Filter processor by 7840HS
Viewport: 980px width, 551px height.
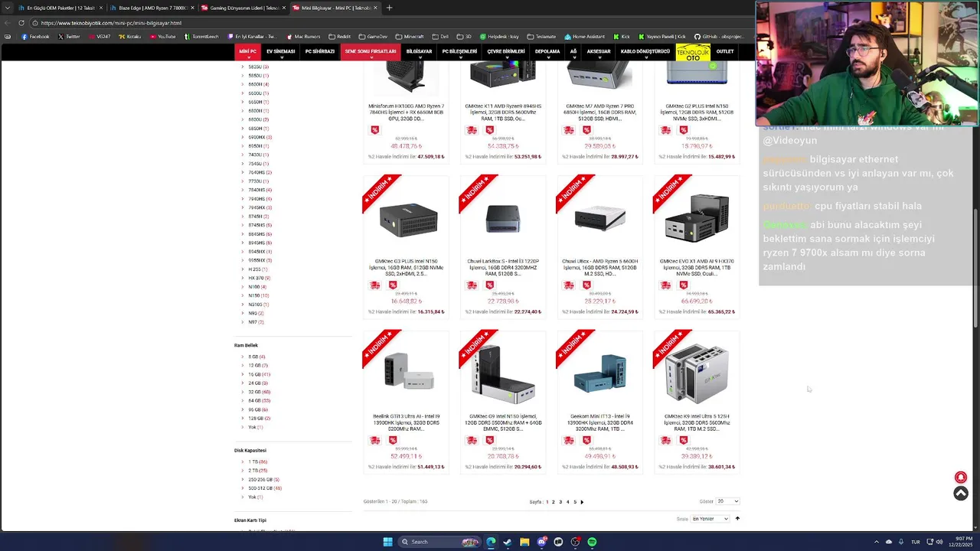click(x=260, y=190)
